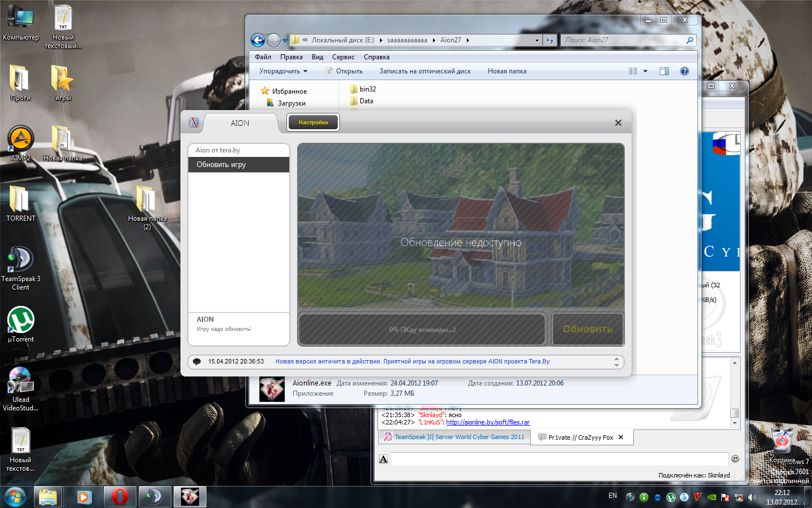Screen dimensions: 812x508
Task: Open the Настройки settings tab
Action: (x=314, y=122)
